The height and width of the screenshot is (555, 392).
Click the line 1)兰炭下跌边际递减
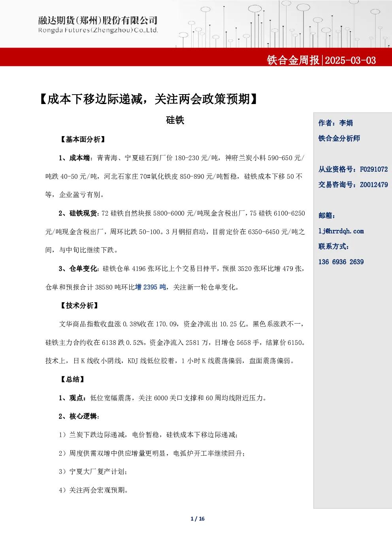148,435
